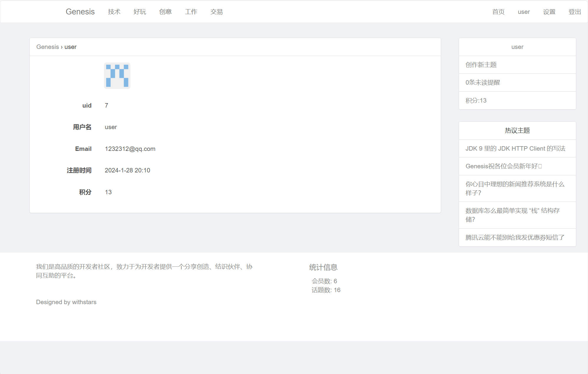Click 创作新主题 in the sidebar
The height and width of the screenshot is (374, 588).
pyautogui.click(x=481, y=65)
